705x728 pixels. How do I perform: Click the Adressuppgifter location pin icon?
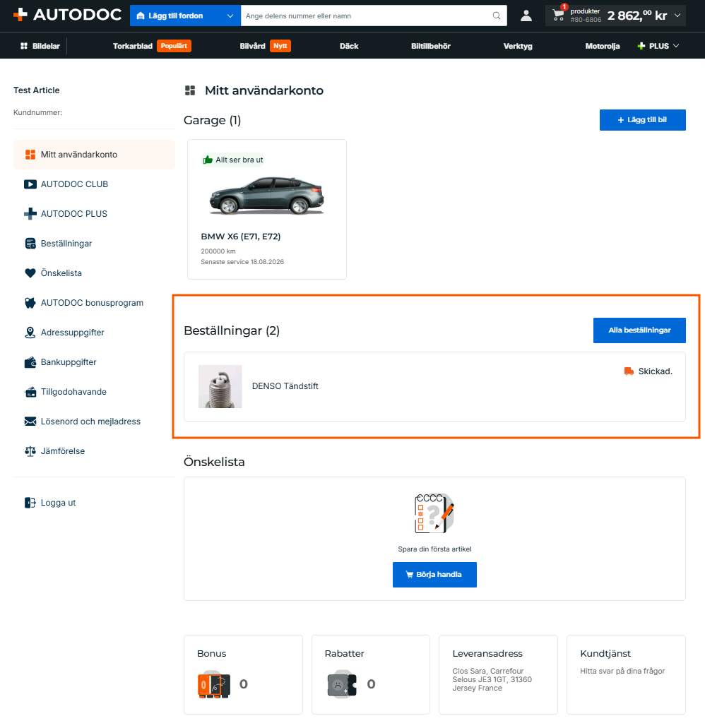pos(30,333)
